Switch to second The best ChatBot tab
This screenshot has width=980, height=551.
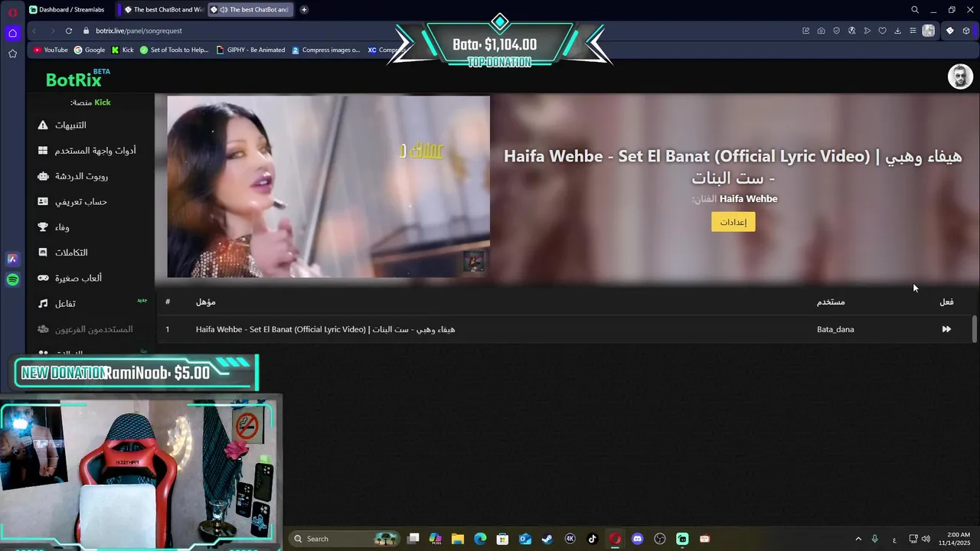[253, 10]
